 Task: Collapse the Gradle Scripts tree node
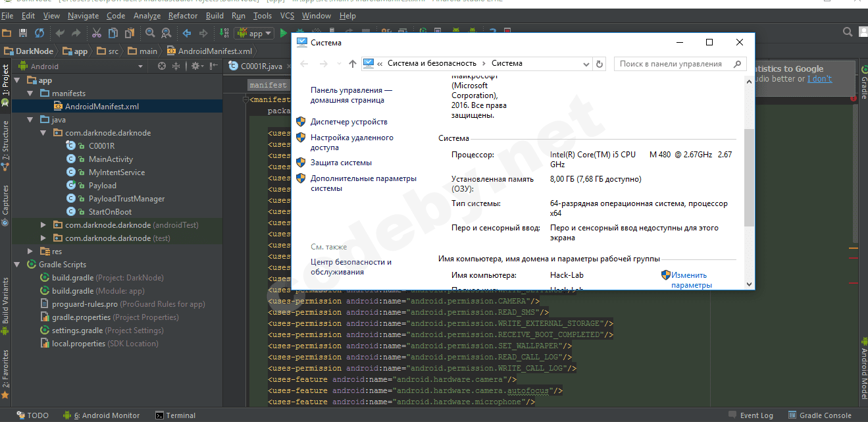[x=16, y=265]
